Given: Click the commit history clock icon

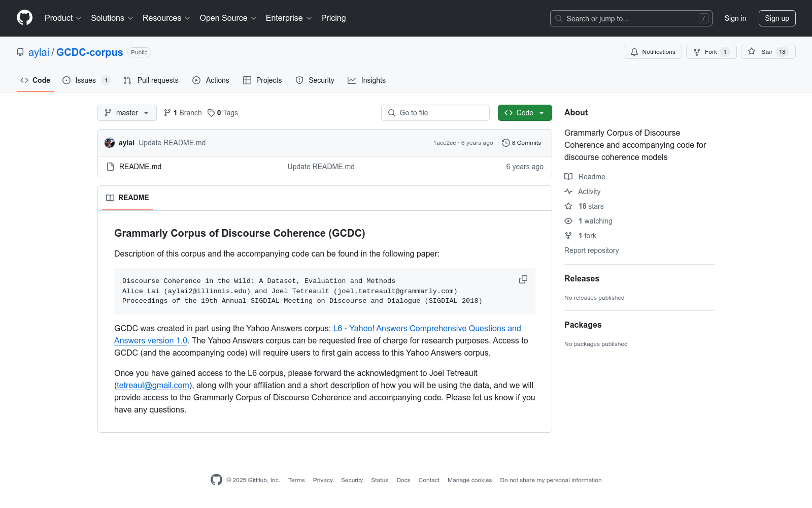Looking at the screenshot, I should coord(505,143).
